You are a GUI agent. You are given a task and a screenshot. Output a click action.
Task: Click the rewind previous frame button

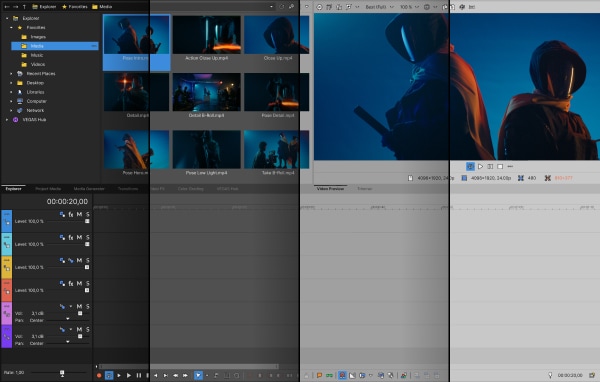[x=176, y=376]
